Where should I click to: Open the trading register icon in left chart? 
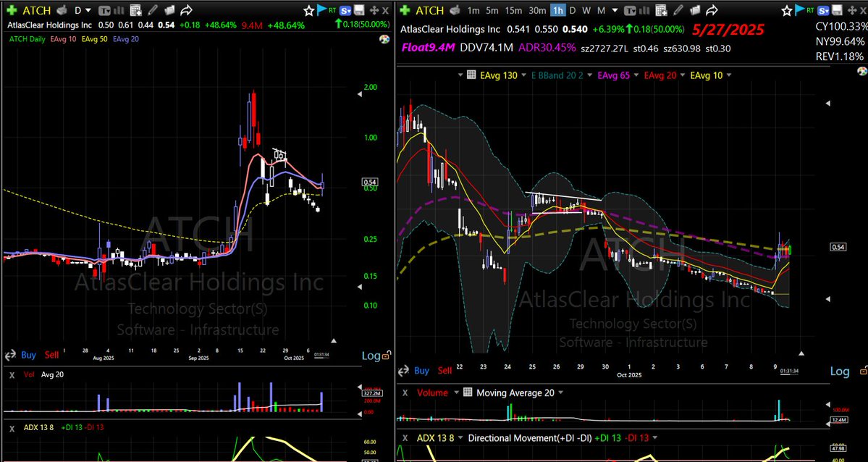click(62, 10)
